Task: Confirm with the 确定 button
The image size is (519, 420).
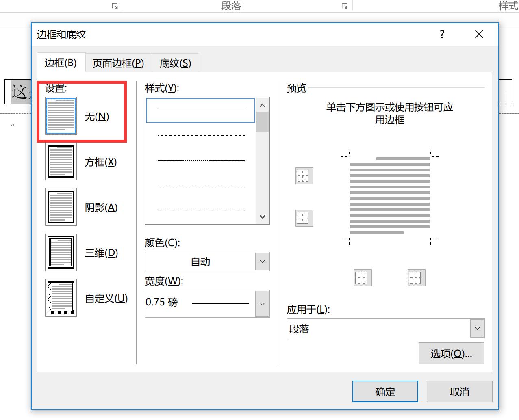Action: click(384, 391)
